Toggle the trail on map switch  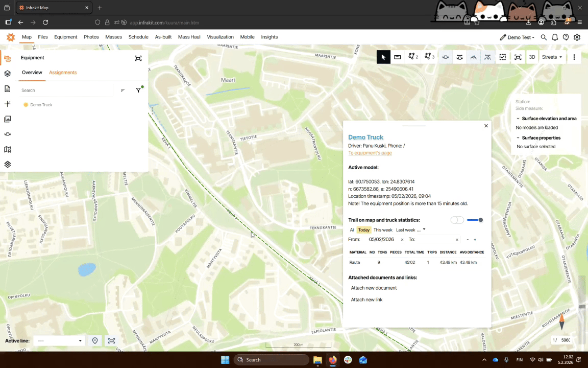457,220
